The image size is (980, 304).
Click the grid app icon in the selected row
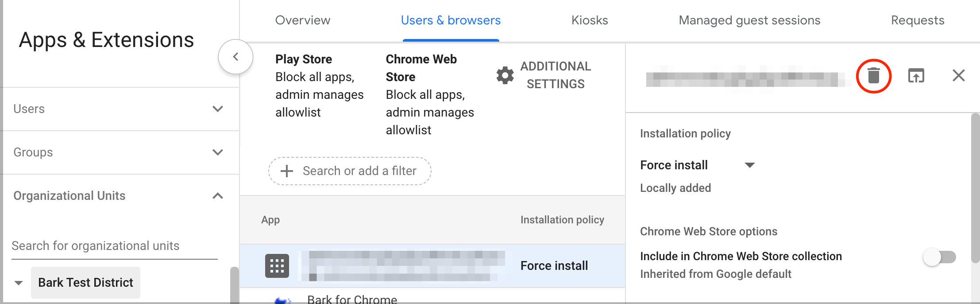(x=277, y=266)
